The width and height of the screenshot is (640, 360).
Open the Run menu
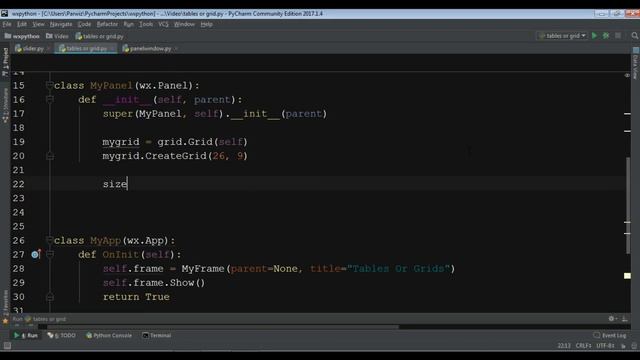[x=129, y=24]
